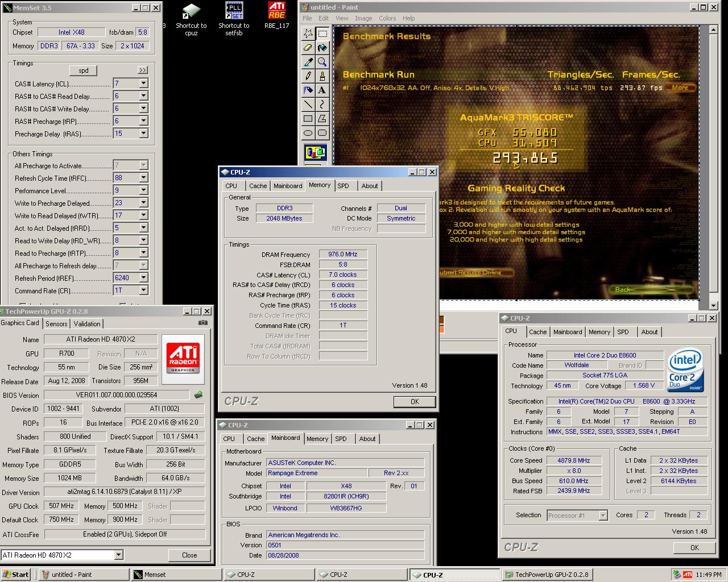Viewport: 728px width, 582px height.
Task: Open the CAS# Latency (tCL) dropdown in MemSet
Action: click(143, 84)
